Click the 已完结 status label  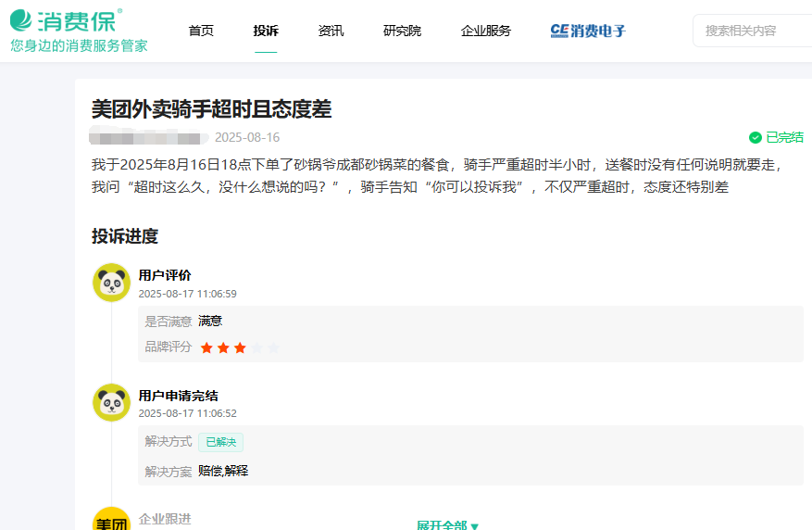[784, 137]
